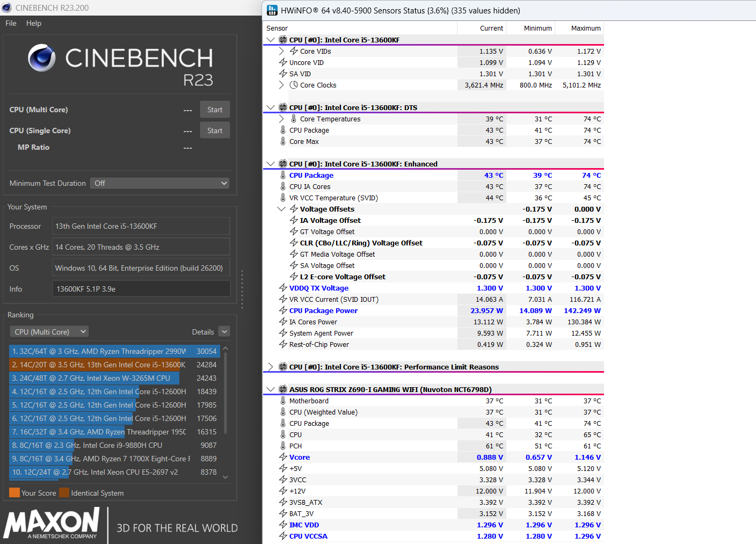Open the Help menu in Cinebench

tap(34, 23)
